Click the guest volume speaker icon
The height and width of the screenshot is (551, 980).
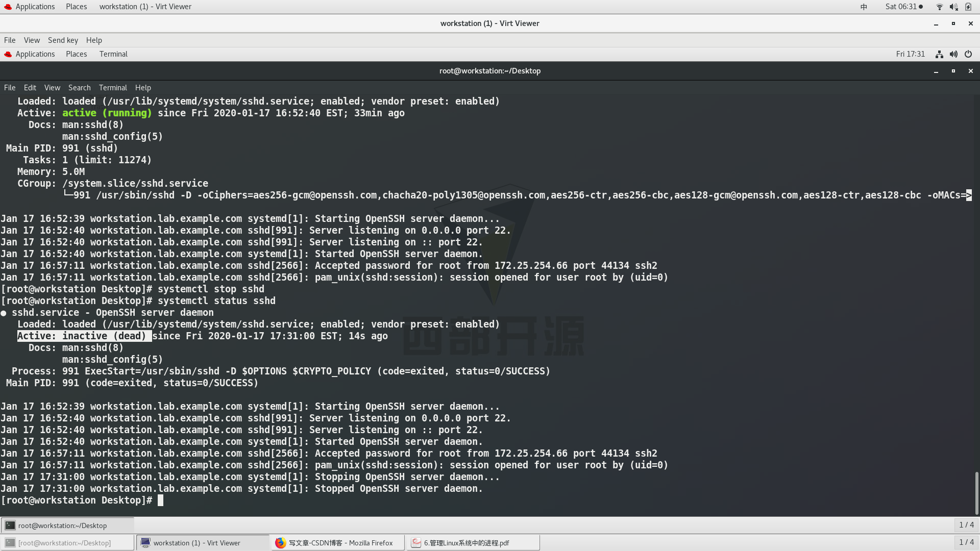(x=953, y=54)
